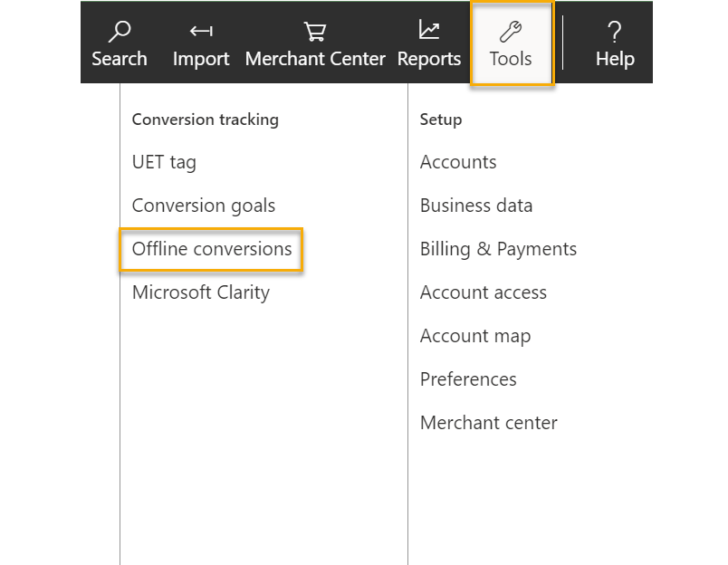Navigate to Account access
The width and height of the screenshot is (728, 565).
point(484,292)
